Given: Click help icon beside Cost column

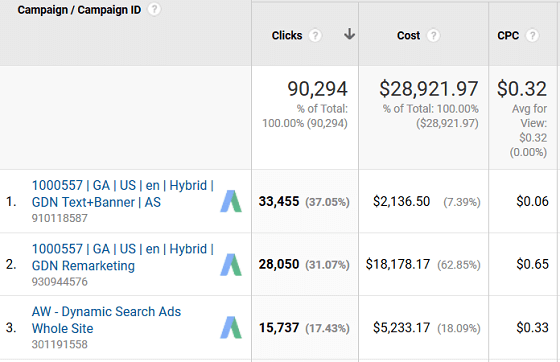Looking at the screenshot, I should click(433, 35).
